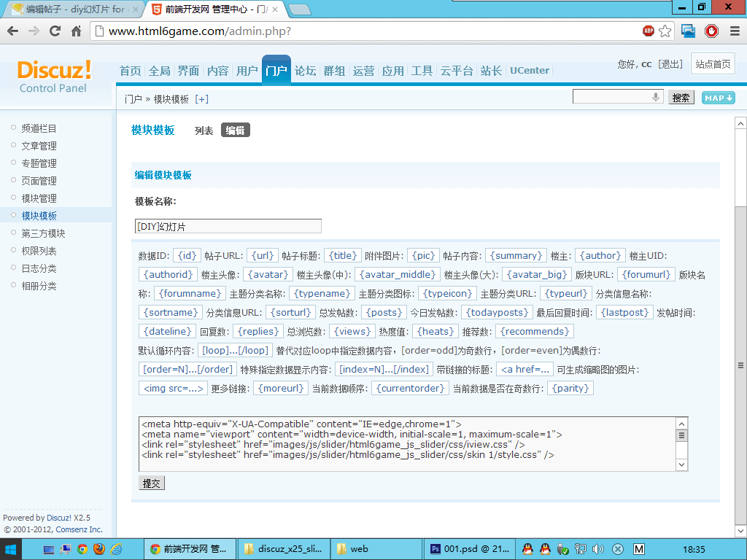The width and height of the screenshot is (747, 560).
Task: Click the Comsenz Inc. footer link
Action: [x=79, y=529]
